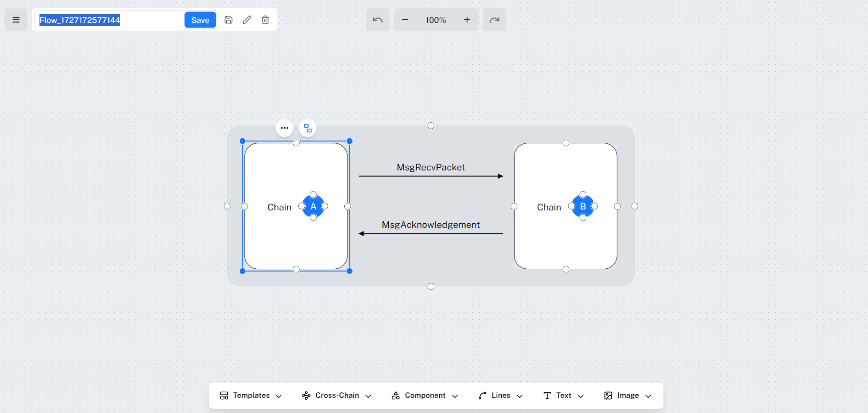Click top port of gray container group
The height and width of the screenshot is (413, 868).
[431, 126]
